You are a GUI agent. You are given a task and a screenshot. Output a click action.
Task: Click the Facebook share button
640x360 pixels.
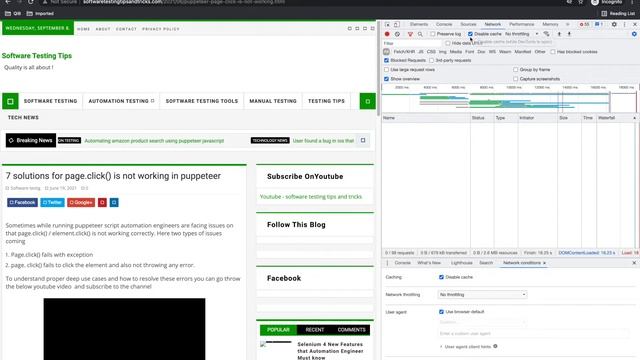tap(22, 202)
